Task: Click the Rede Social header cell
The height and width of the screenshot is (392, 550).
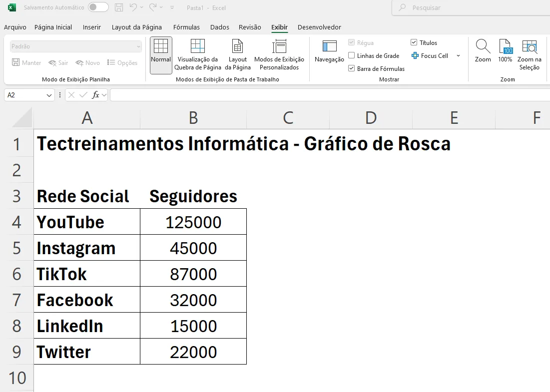Action: click(87, 196)
